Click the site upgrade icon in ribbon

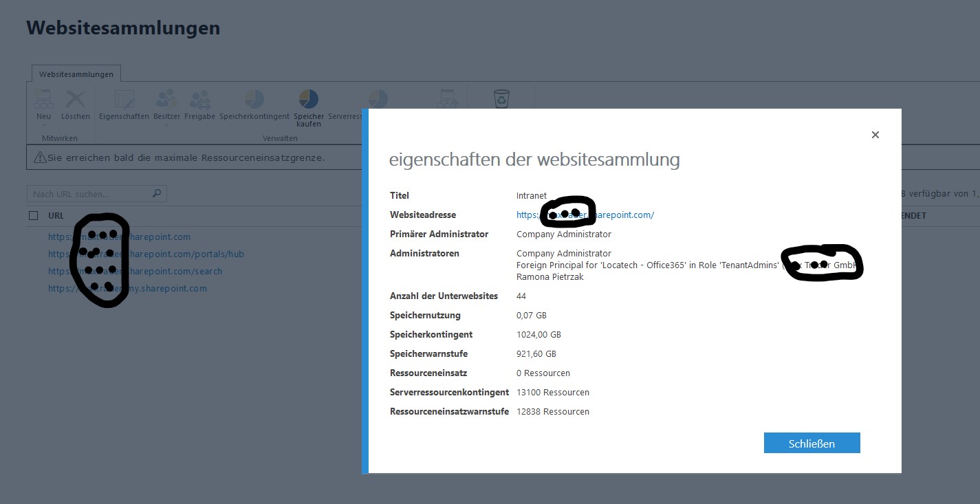click(x=449, y=99)
